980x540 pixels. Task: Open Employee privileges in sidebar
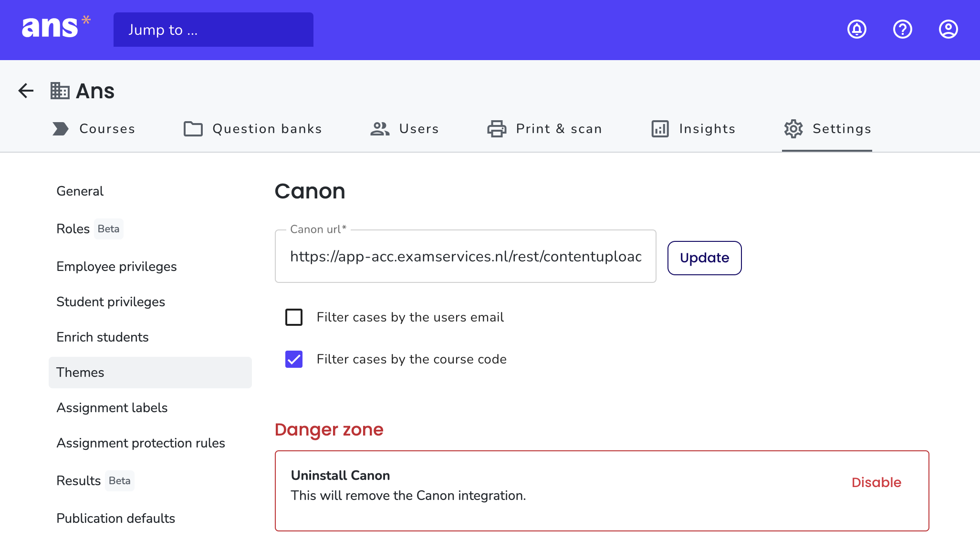pos(116,267)
